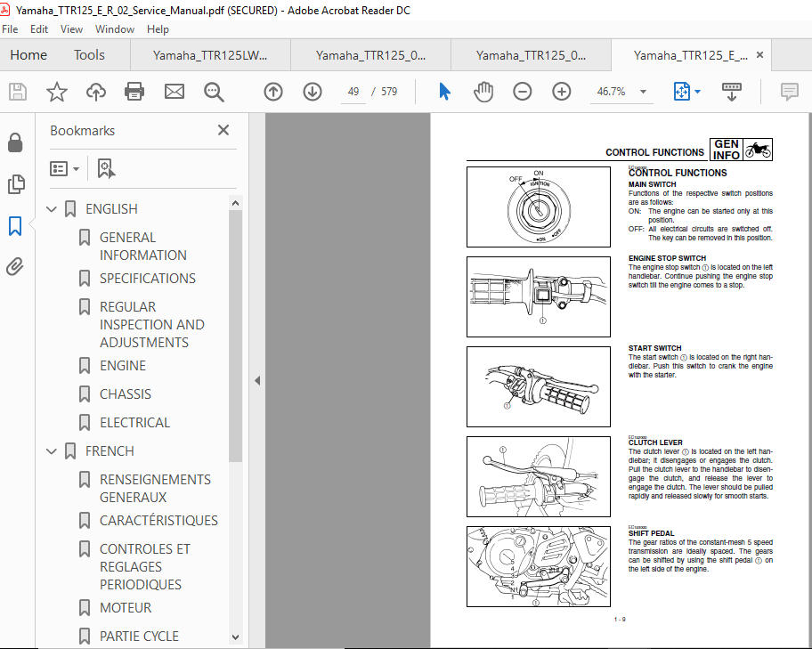Viewport: 812px width, 649px height.
Task: Open CARACTÉRISTIQUES bookmark
Action: point(158,521)
